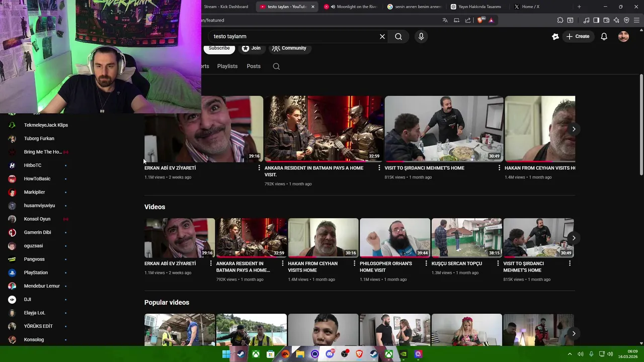Open options for featured ERKAN ABİ EV ZİYARETİ

point(259,168)
